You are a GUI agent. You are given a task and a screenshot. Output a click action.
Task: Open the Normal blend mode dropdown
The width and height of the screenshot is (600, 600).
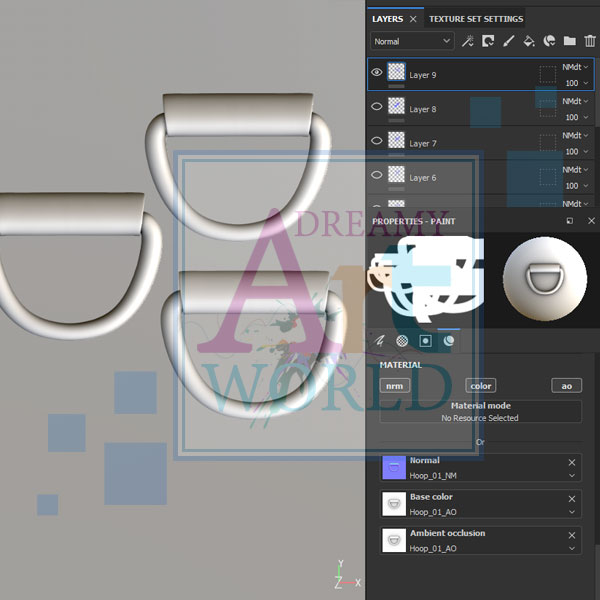click(412, 41)
